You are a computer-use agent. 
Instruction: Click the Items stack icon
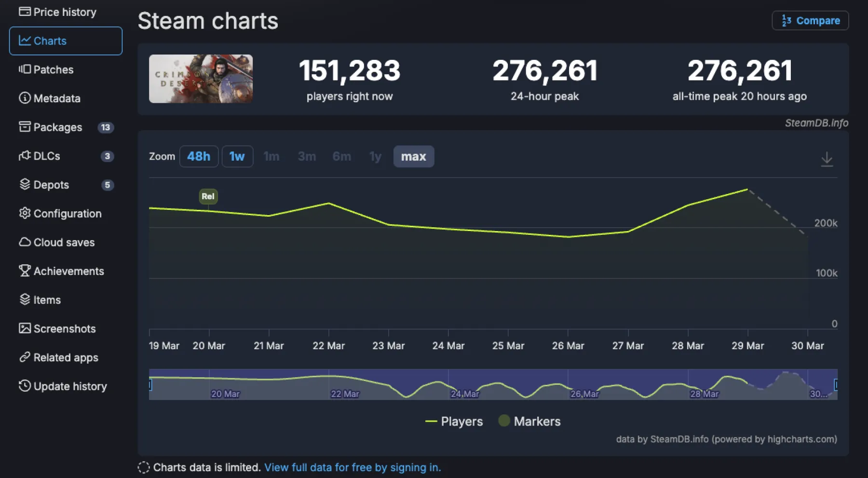pyautogui.click(x=25, y=300)
